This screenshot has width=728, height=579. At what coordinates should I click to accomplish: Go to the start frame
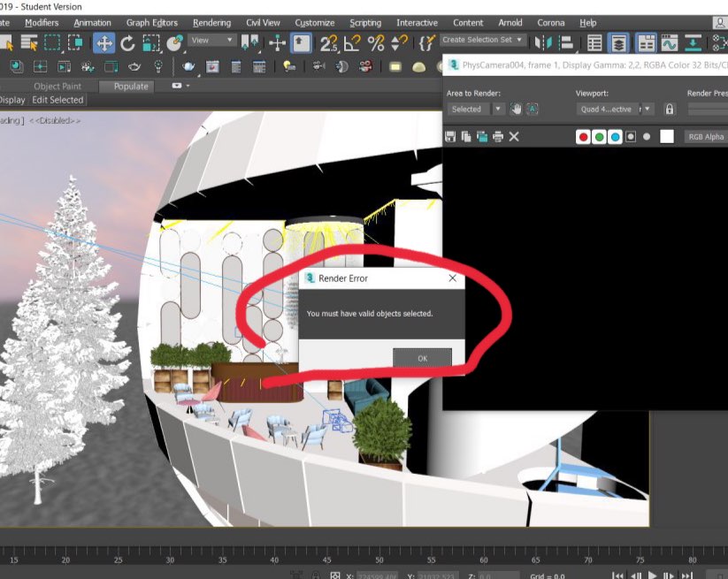(x=617, y=575)
